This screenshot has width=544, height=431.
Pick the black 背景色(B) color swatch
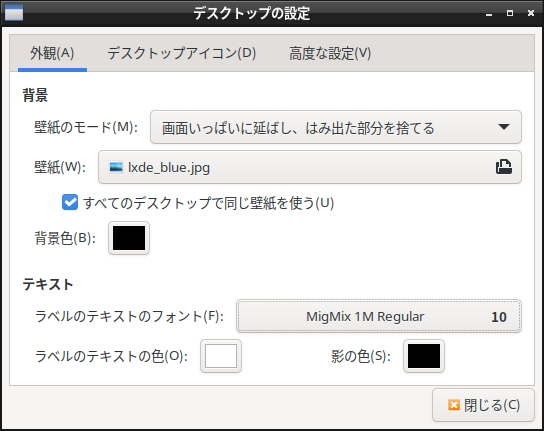pyautogui.click(x=129, y=238)
